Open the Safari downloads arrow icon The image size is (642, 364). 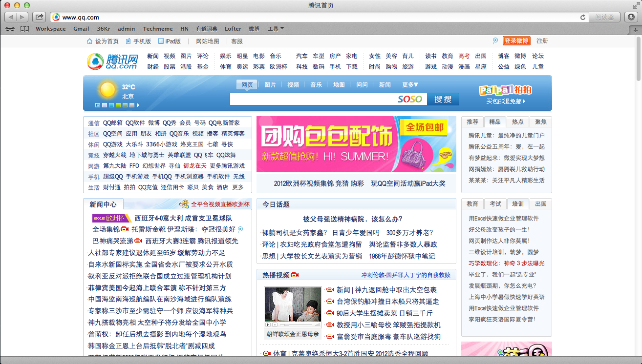[631, 17]
